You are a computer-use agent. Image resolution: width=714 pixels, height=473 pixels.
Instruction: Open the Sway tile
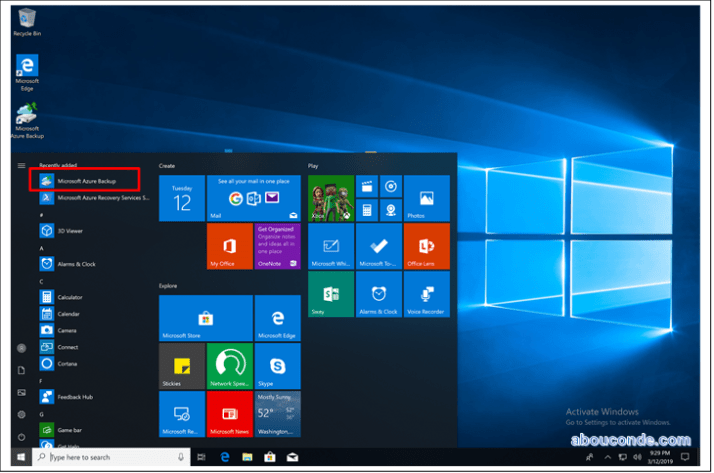click(329, 295)
